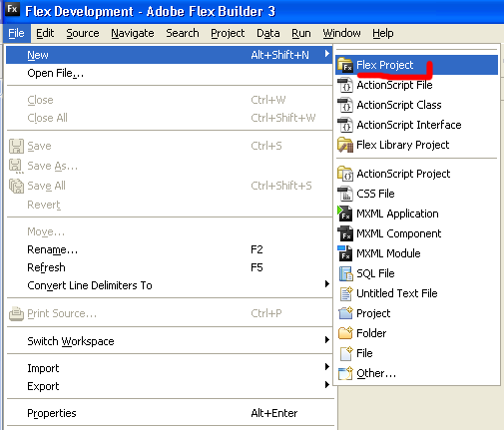The width and height of the screenshot is (504, 430).
Task: Click the MXML Component icon
Action: click(345, 233)
